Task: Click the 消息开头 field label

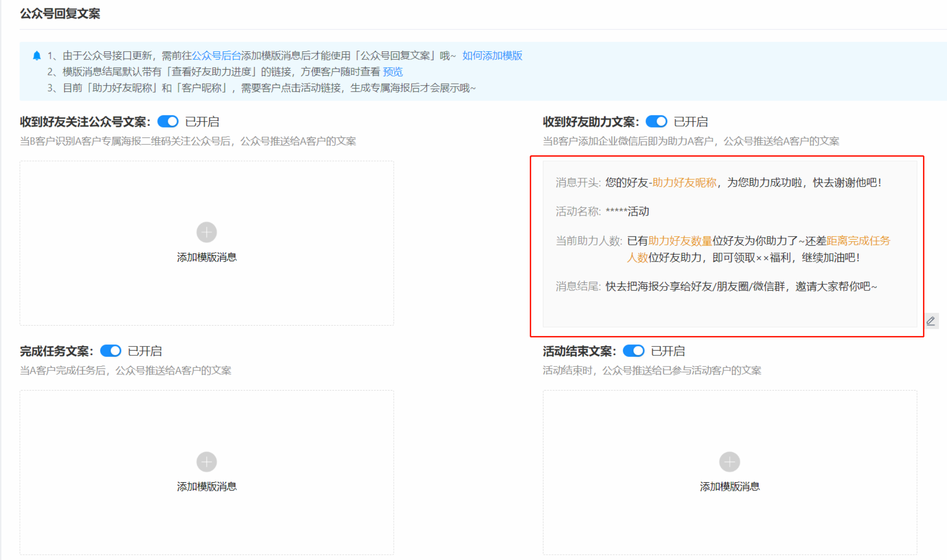Action: (x=578, y=183)
